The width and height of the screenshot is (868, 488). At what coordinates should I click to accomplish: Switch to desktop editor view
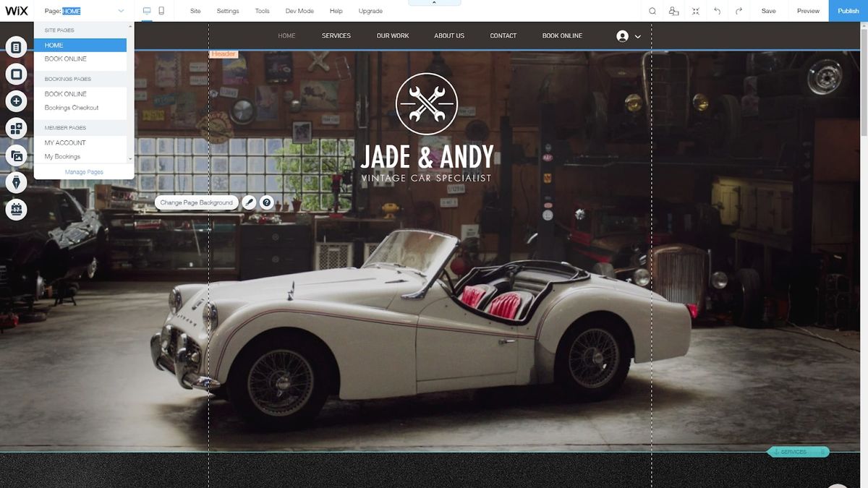point(146,10)
